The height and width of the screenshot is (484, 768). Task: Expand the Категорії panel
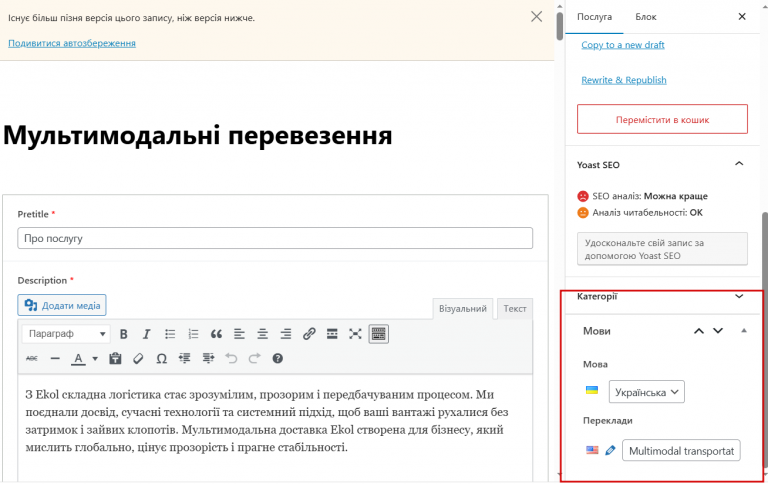click(739, 296)
